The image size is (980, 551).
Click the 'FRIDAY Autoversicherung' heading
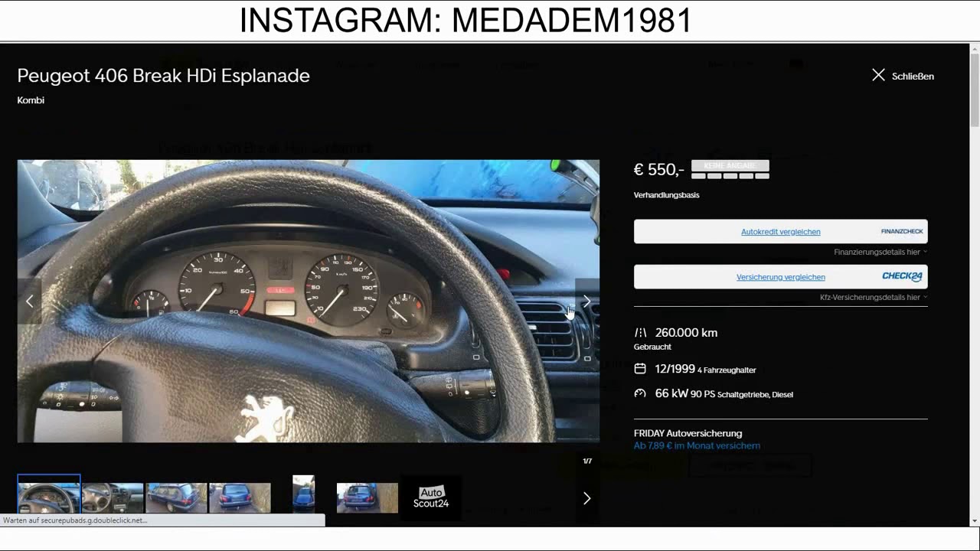pos(688,433)
